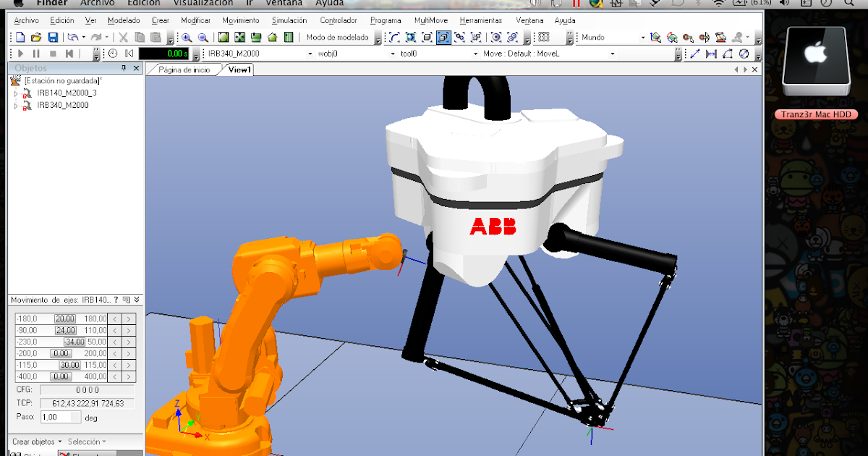Increase first axis with right arrow
The width and height of the screenshot is (868, 456).
(128, 318)
